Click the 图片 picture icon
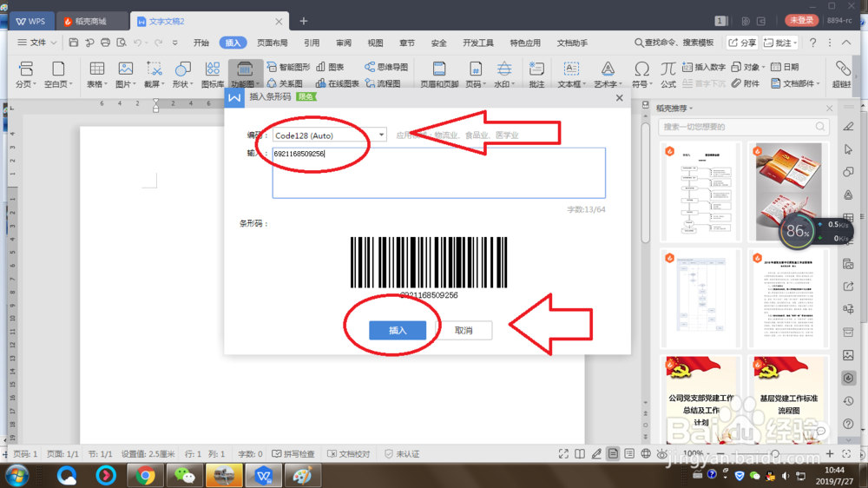The image size is (868, 488). click(x=126, y=74)
